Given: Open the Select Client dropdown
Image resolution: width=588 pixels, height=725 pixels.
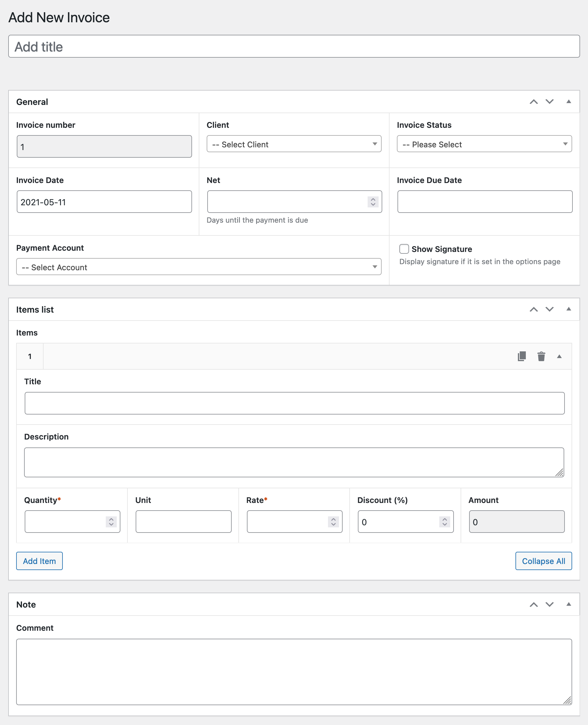Looking at the screenshot, I should [294, 144].
